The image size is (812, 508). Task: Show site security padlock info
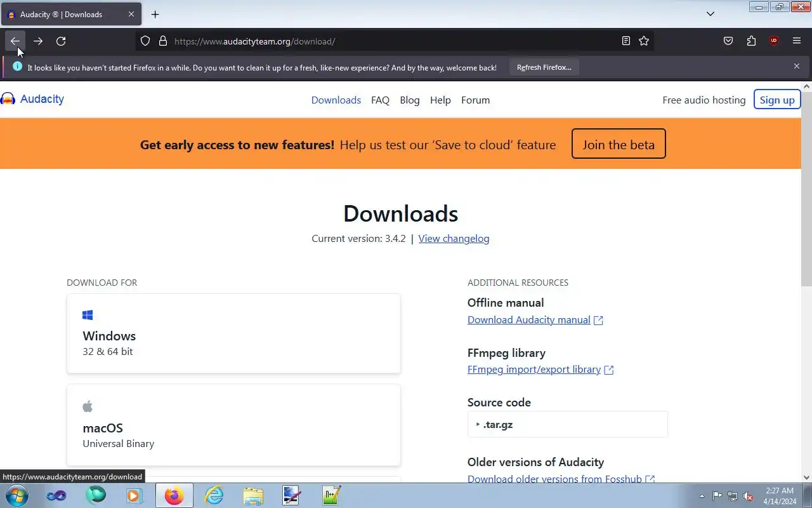tap(163, 41)
